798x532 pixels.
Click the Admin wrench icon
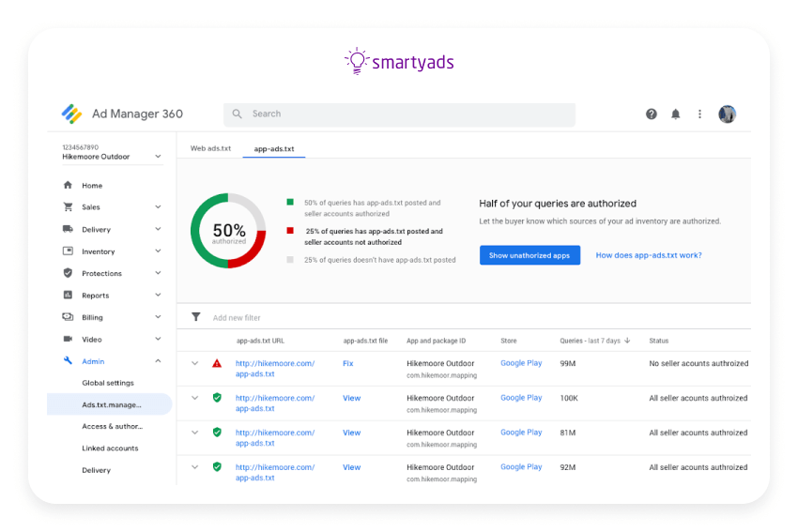(x=68, y=360)
